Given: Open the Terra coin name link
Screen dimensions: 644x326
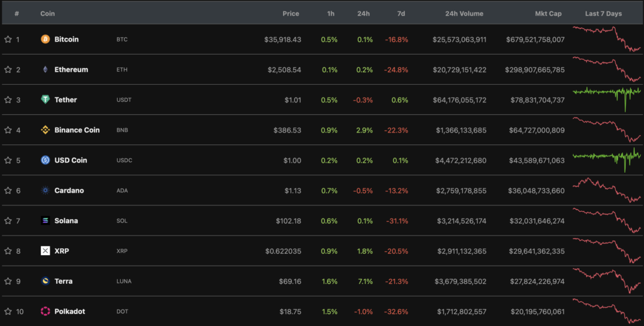Looking at the screenshot, I should tap(64, 281).
